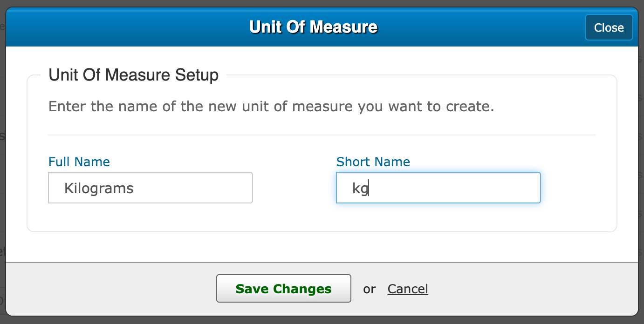Click the instruction text about creating a unit
The image size is (644, 324).
(x=271, y=107)
